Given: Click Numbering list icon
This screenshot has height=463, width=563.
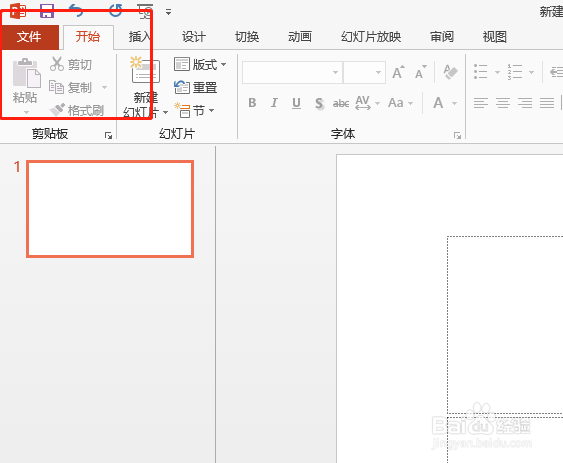Looking at the screenshot, I should pos(515,72).
